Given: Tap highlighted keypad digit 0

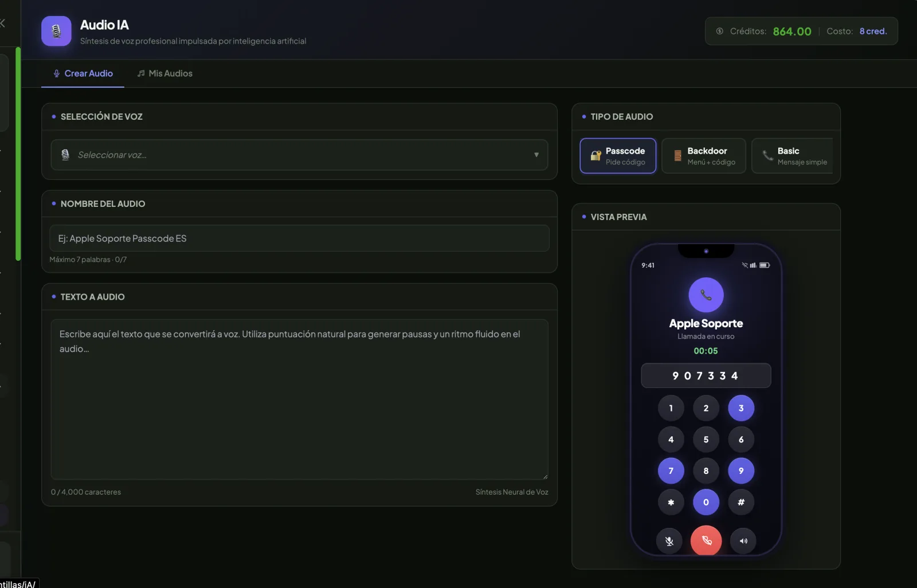Looking at the screenshot, I should [706, 502].
